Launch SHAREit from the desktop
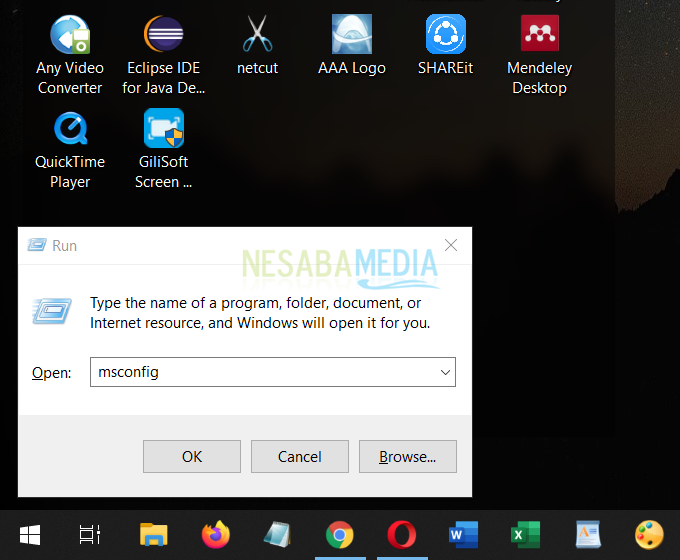This screenshot has height=560, width=680. [445, 45]
